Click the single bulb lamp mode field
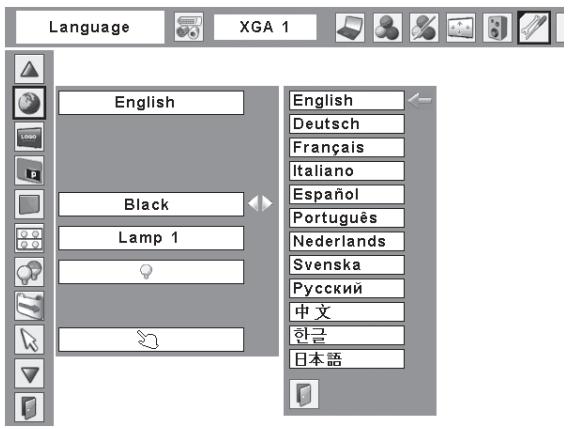 pyautogui.click(x=151, y=272)
